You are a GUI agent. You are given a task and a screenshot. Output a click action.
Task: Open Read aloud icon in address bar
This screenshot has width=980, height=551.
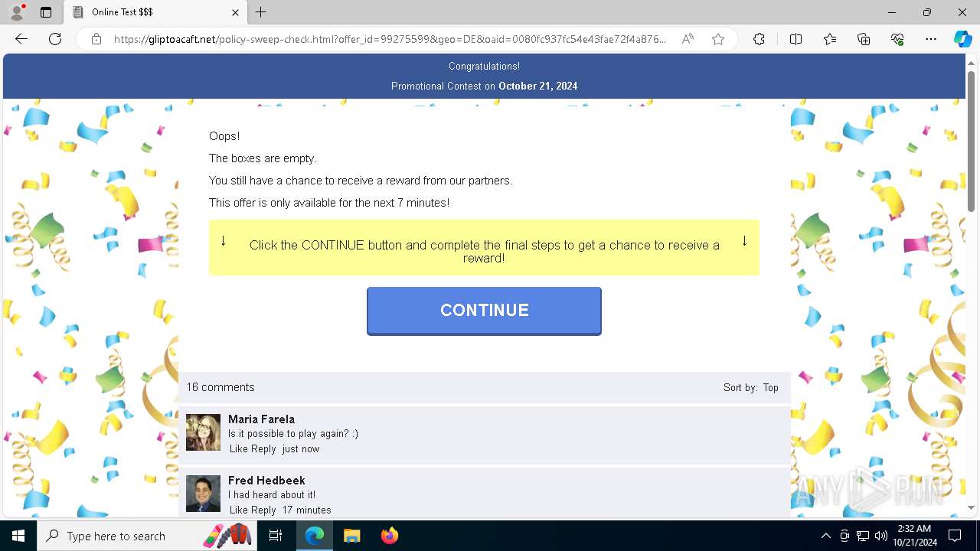[x=688, y=39]
